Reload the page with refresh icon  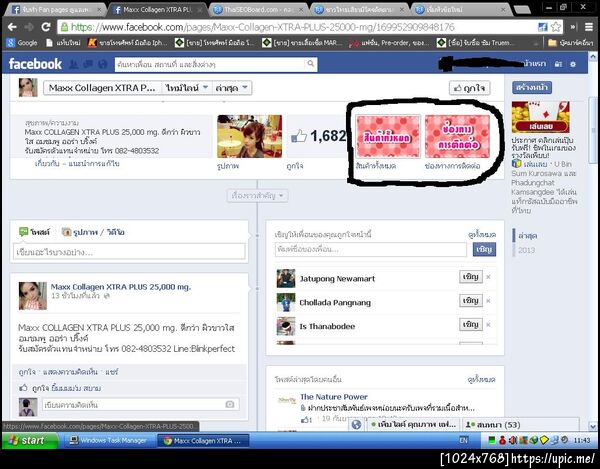(46, 27)
